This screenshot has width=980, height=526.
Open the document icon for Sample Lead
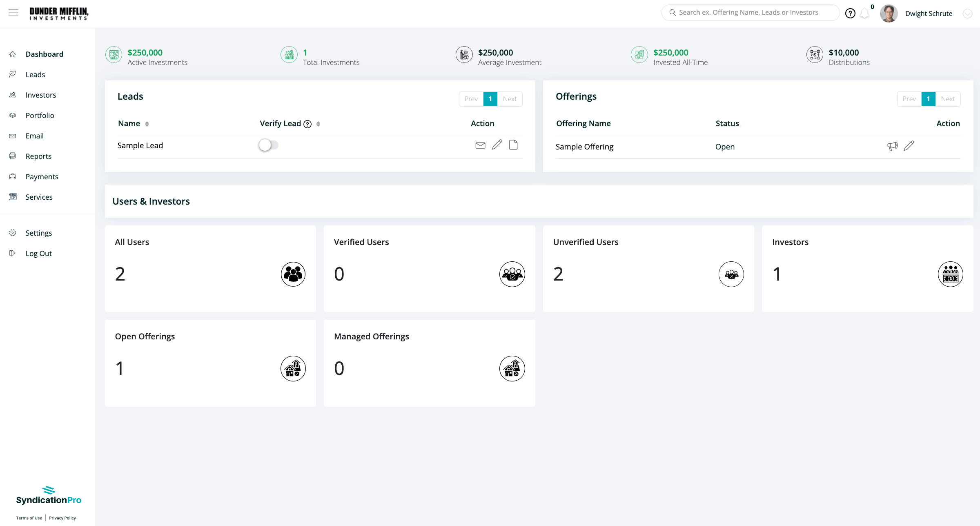(513, 145)
